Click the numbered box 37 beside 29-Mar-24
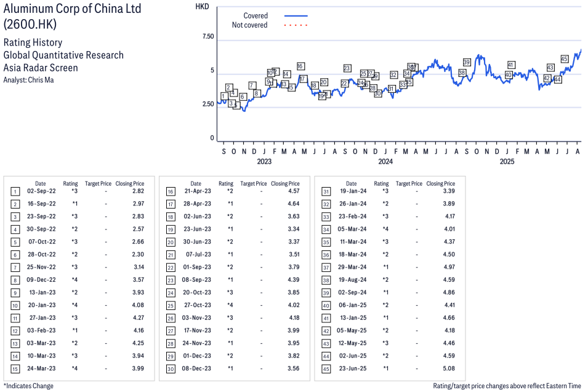588x390 pixels. (x=326, y=268)
